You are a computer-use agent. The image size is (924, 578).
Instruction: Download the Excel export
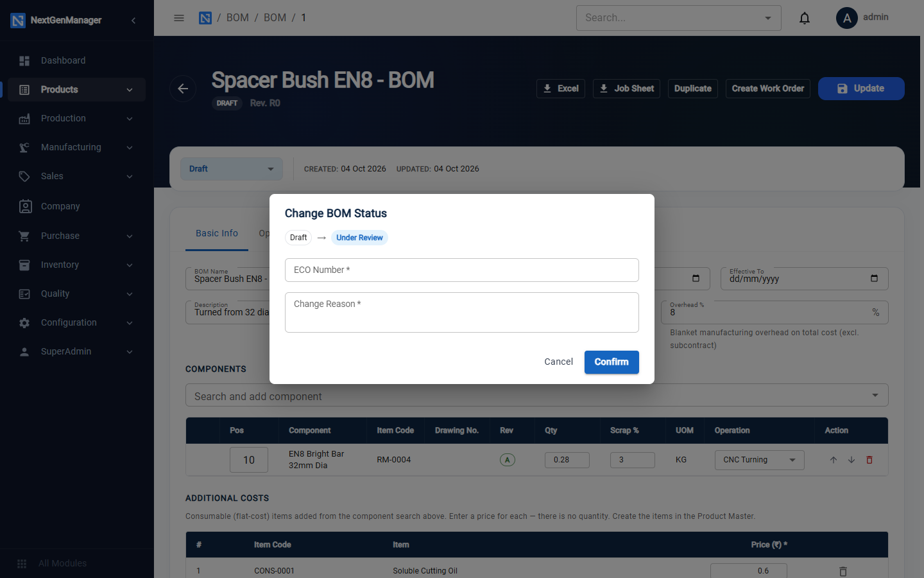[561, 89]
